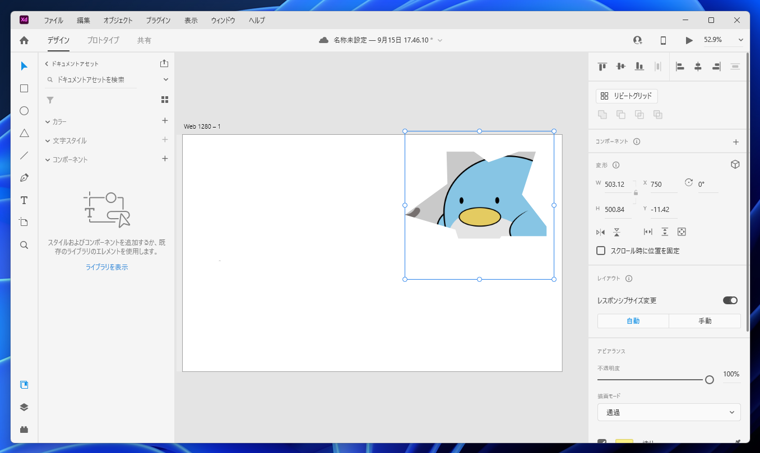Image resolution: width=760 pixels, height=453 pixels.
Task: Switch to the プロトタイプ tab
Action: (x=103, y=40)
